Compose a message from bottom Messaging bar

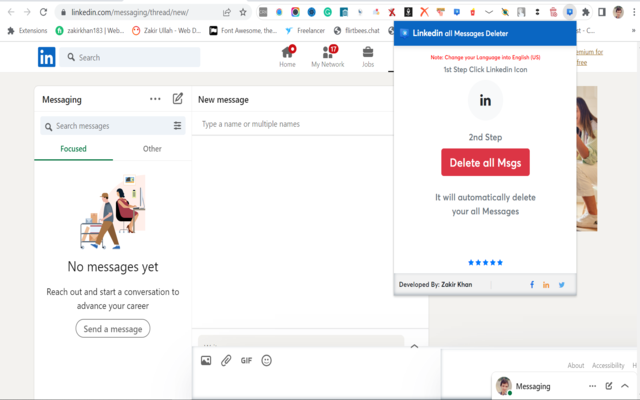(609, 386)
